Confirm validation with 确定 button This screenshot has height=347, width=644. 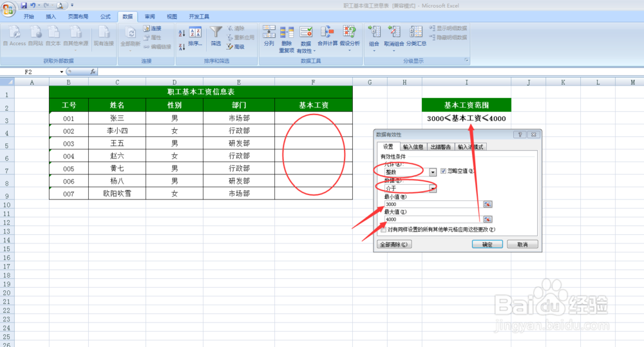pos(488,245)
